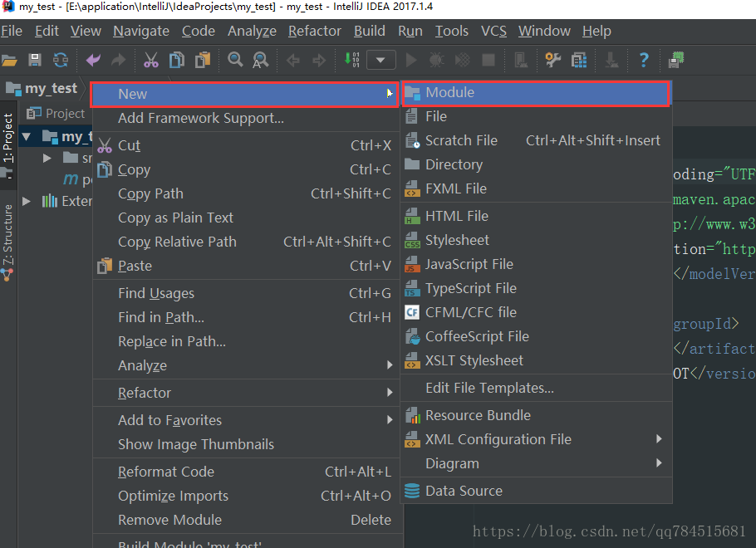Click Optimize Imports in context menu
This screenshot has width=756, height=548.
pos(246,496)
